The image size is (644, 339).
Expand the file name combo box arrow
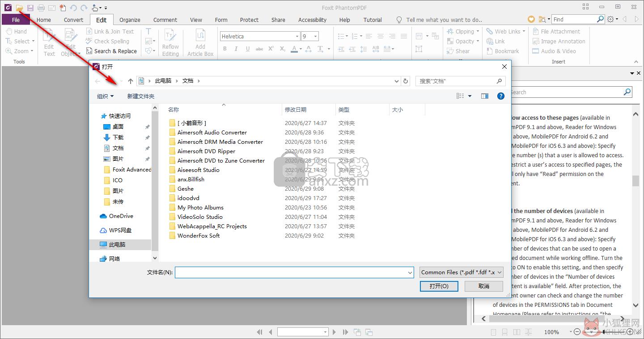click(410, 272)
